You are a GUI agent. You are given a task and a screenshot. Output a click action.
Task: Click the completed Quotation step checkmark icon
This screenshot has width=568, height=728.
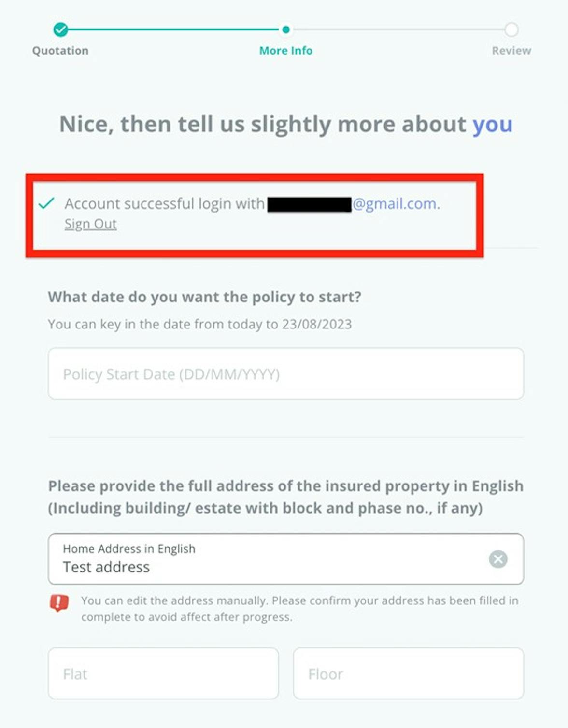coord(60,29)
